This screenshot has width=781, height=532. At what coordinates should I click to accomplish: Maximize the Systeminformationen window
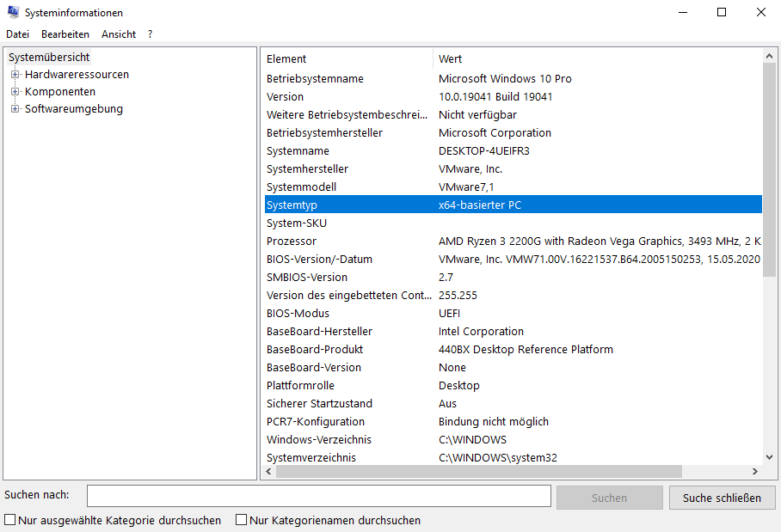point(722,13)
